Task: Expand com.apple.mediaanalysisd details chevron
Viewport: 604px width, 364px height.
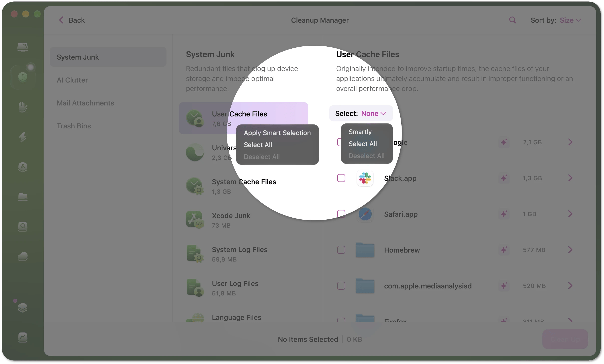Action: [570, 286]
